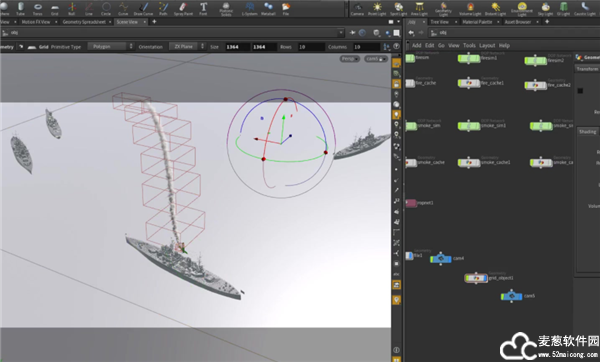600x362 pixels.
Task: Switch to the Asset Browser tab
Action: (517, 22)
